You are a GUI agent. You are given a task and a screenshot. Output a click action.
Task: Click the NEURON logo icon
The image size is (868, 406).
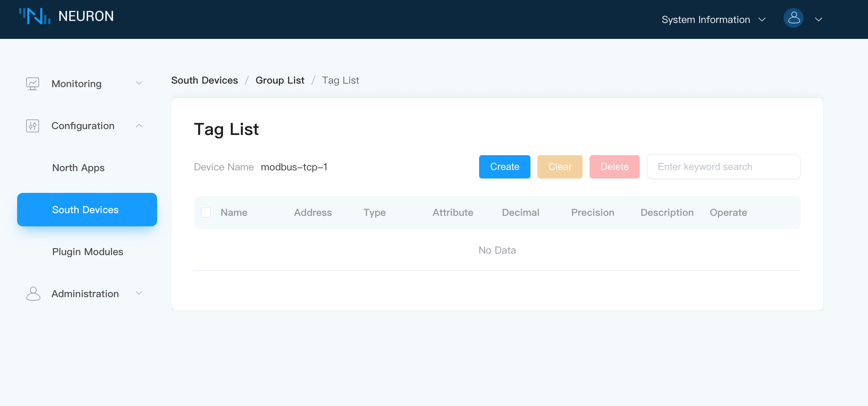[x=35, y=16]
